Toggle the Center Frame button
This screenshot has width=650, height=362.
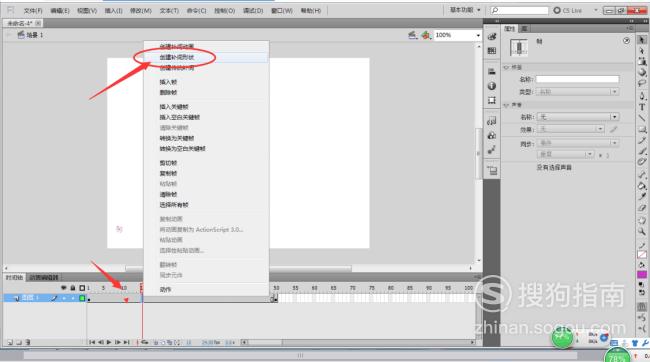click(138, 342)
